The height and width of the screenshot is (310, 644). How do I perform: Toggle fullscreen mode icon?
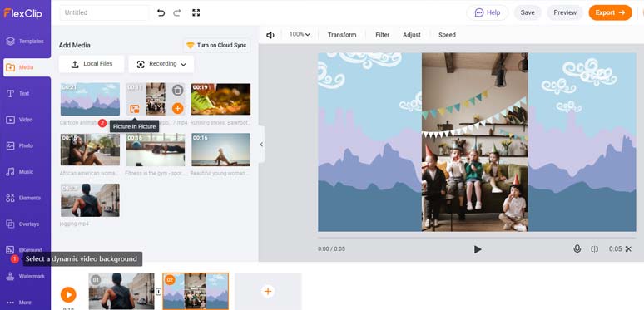pos(196,12)
